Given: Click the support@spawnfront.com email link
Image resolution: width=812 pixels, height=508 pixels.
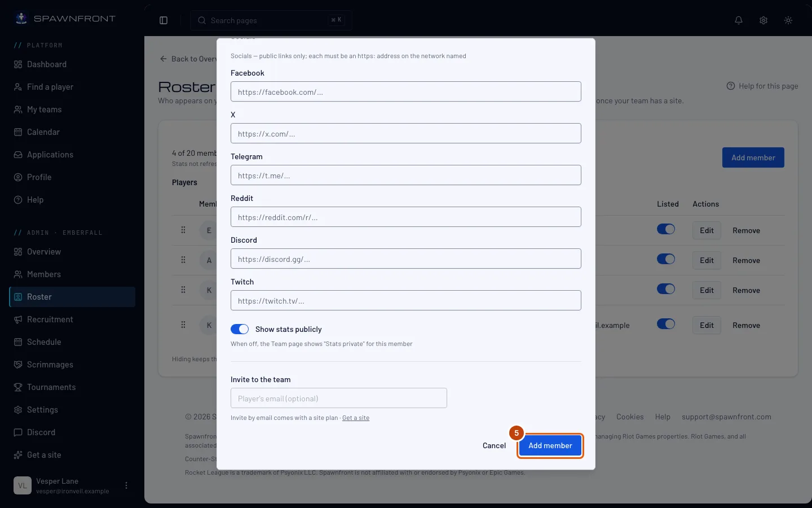Looking at the screenshot, I should pos(726,417).
